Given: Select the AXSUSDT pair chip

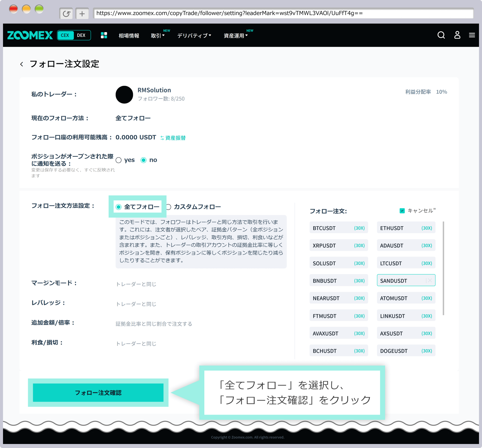Looking at the screenshot, I should pos(406,333).
